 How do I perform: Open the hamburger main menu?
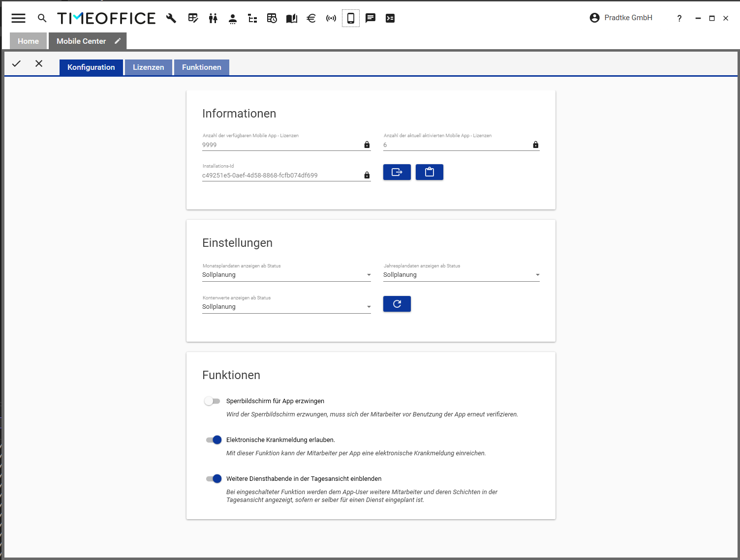[18, 18]
